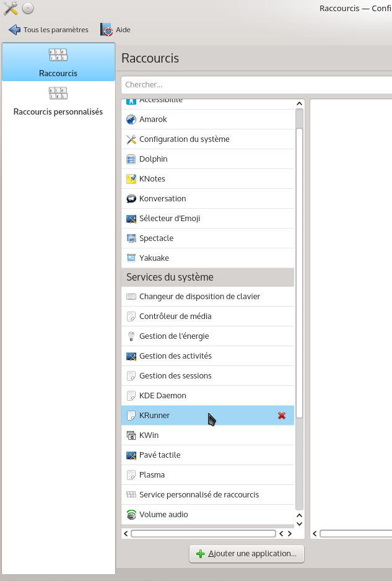Click the light bulb icon for Gestion de l'énergie
Viewport: 392px width, 581px height.
[131, 336]
